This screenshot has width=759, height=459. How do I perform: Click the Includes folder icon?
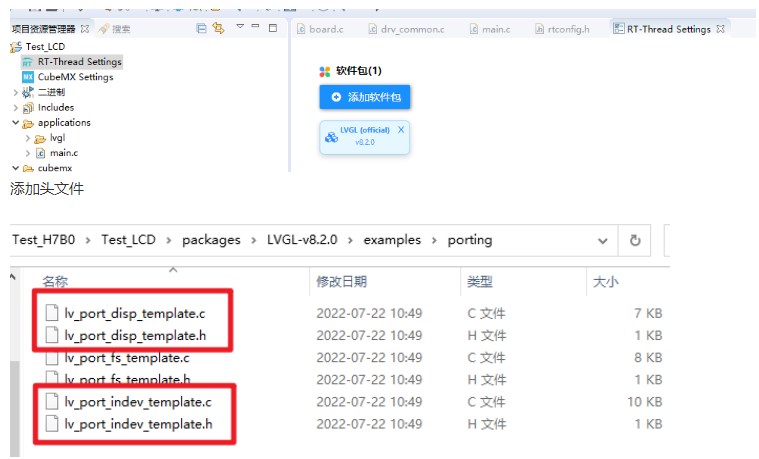pyautogui.click(x=28, y=107)
